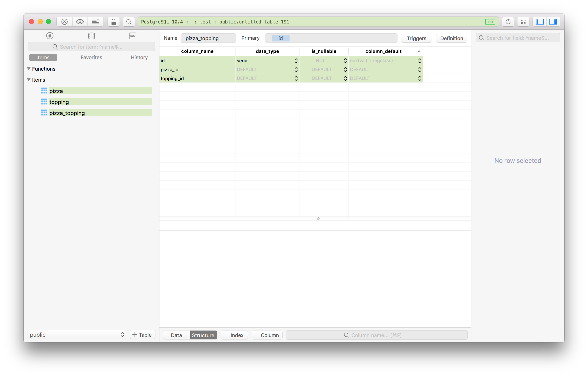Image resolution: width=588 pixels, height=376 pixels.
Task: Toggle the loc indicator in the path bar
Action: tap(490, 22)
